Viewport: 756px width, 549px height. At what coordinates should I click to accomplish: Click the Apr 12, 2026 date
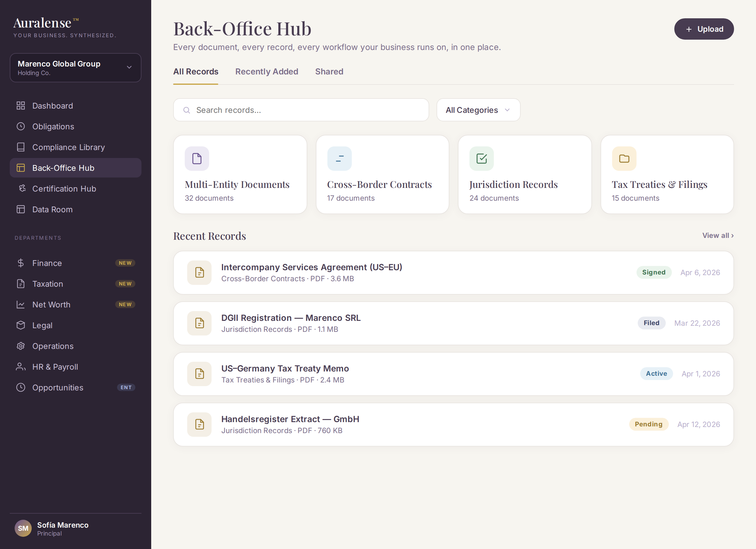(698, 425)
